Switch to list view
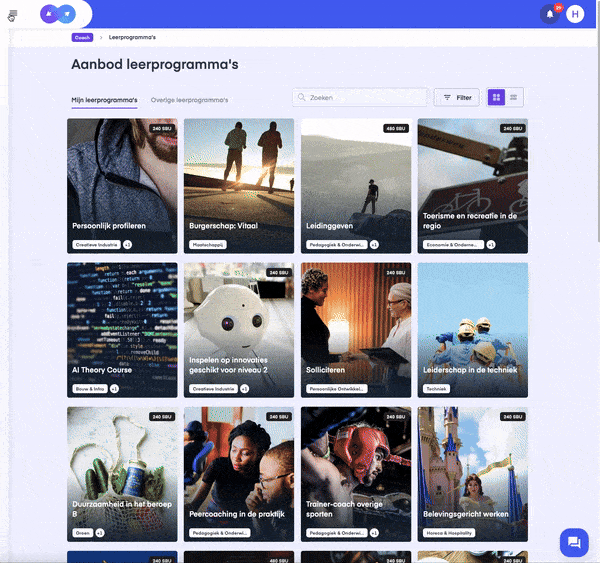 [514, 98]
